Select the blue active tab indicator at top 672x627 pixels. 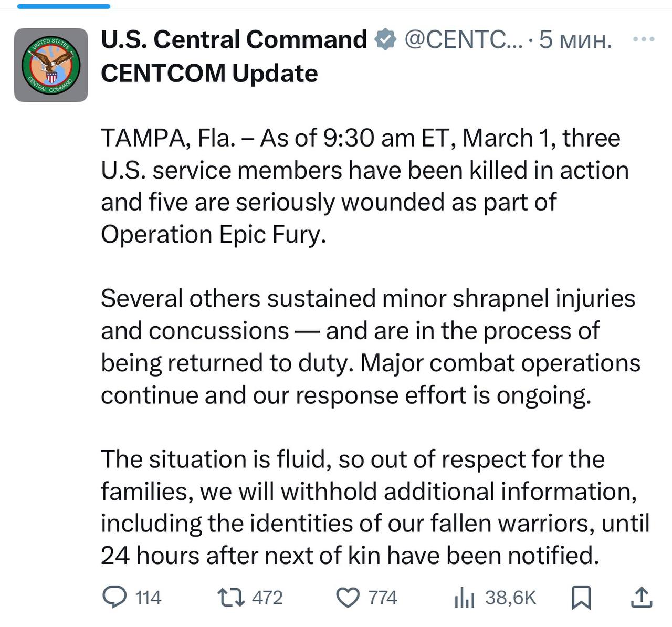[64, 6]
